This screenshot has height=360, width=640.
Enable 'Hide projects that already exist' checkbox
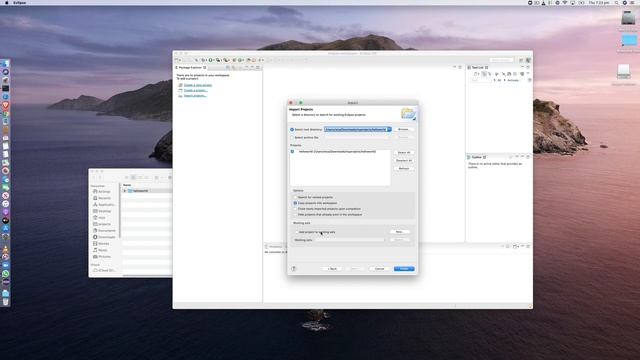pos(295,214)
